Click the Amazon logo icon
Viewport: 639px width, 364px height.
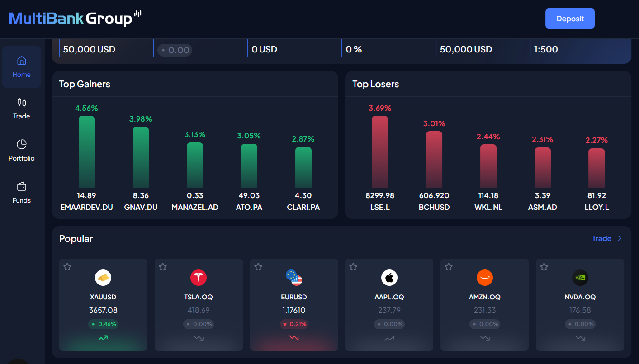(x=485, y=277)
